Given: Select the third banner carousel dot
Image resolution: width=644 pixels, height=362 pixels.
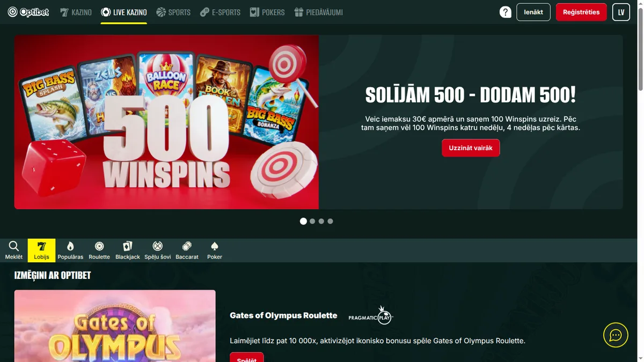Looking at the screenshot, I should tap(321, 221).
